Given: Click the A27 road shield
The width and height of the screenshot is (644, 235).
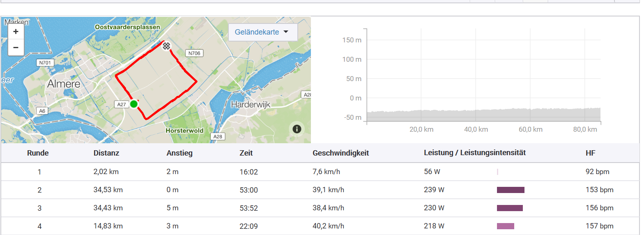Looking at the screenshot, I should click(121, 105).
